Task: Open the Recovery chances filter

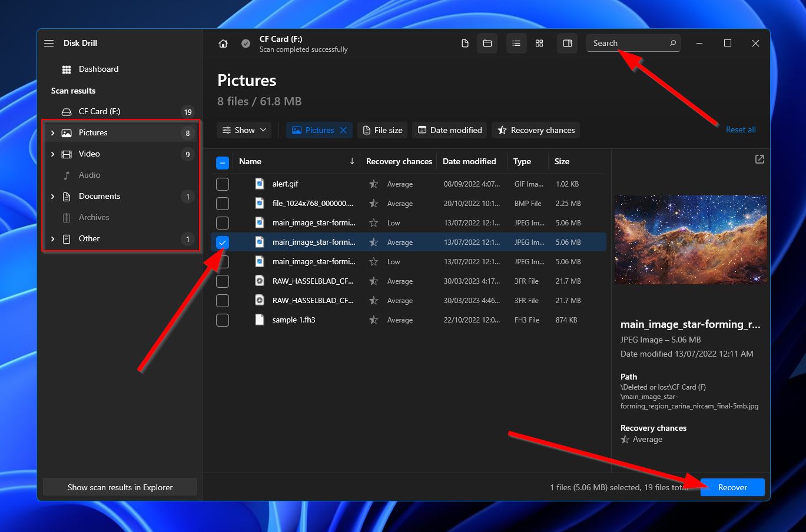Action: (536, 130)
